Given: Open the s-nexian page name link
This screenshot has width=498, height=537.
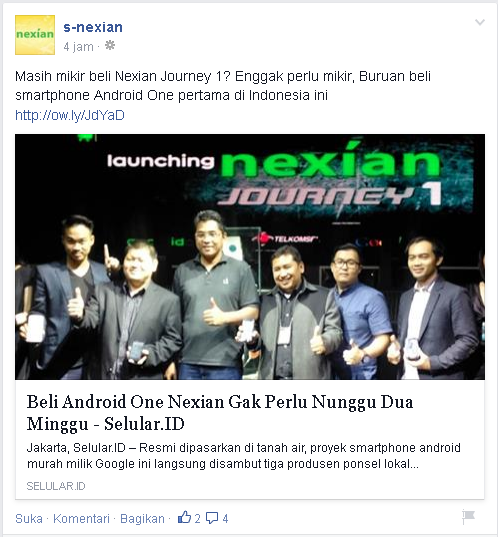Looking at the screenshot, I should point(93,27).
